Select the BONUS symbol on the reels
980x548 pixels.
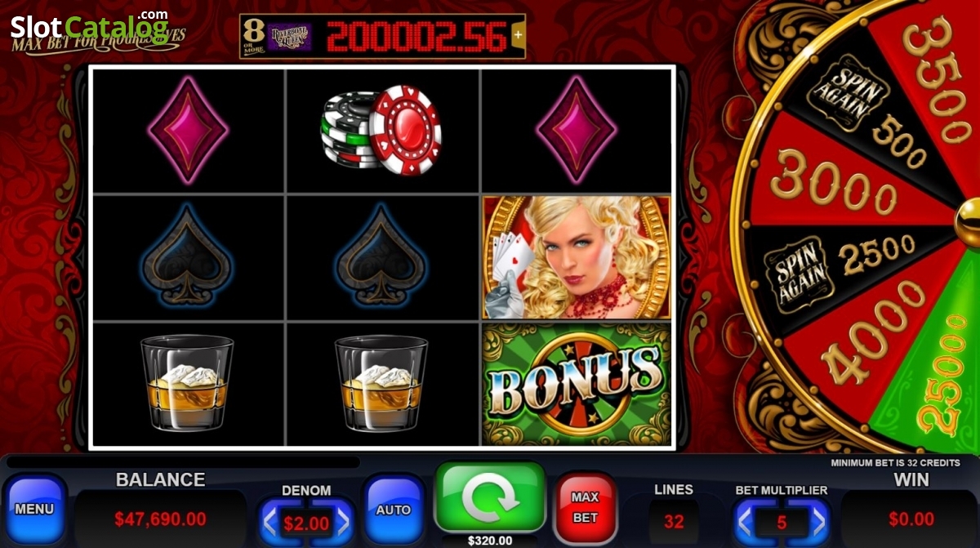point(577,384)
